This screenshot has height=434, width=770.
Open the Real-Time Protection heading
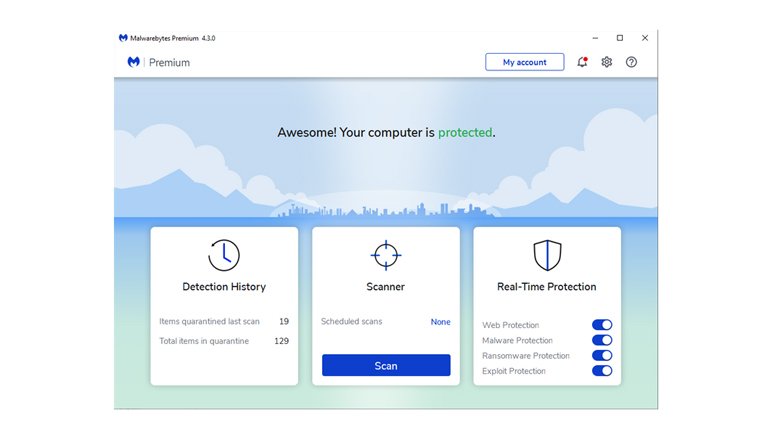[547, 287]
